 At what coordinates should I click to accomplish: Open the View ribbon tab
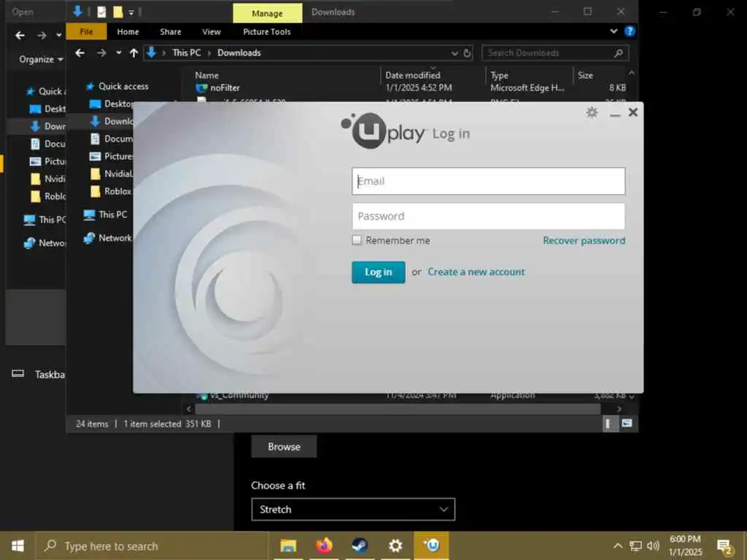(211, 31)
